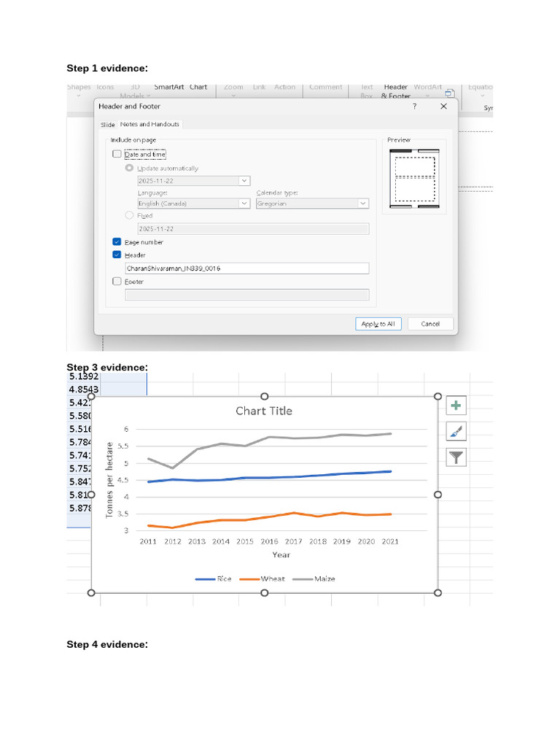Viewport: 560px width, 747px height.
Task: Enable the Footer checkbox
Action: [117, 281]
